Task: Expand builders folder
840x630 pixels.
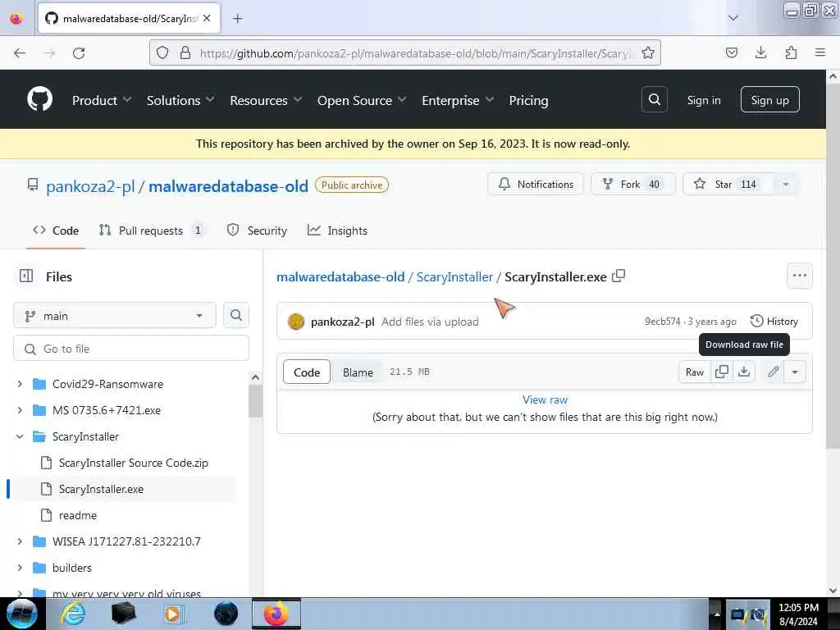Action: [20, 568]
